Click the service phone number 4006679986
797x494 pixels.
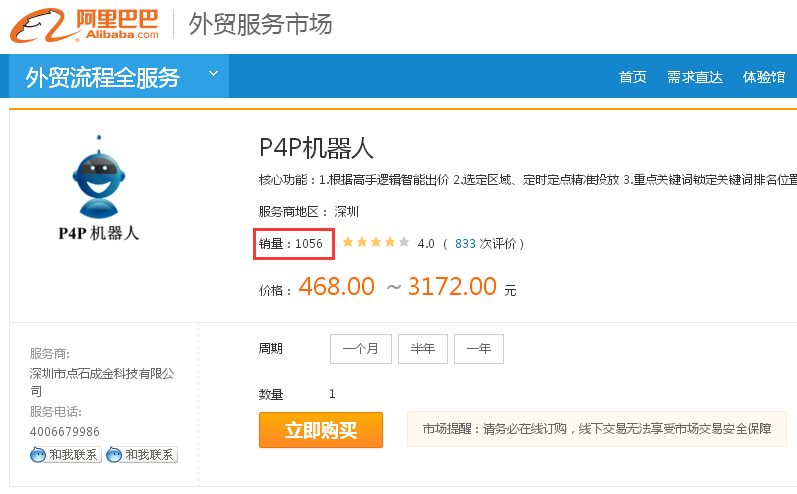point(65,432)
